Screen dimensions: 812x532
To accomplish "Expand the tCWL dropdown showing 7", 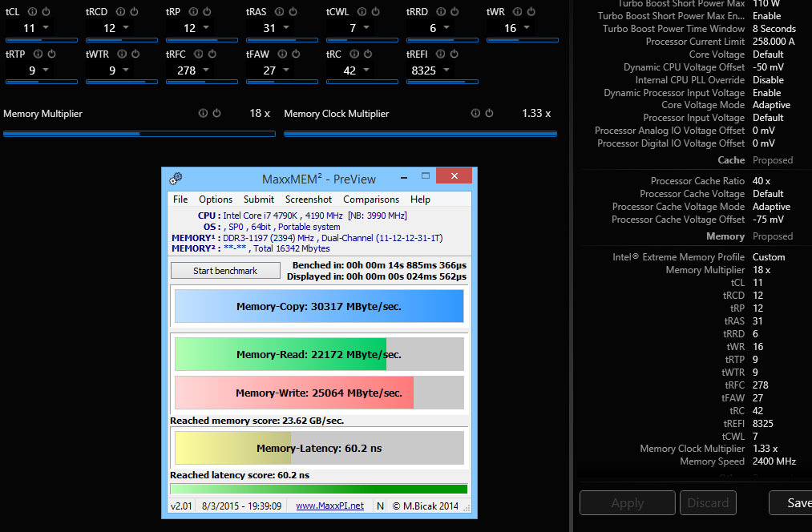I will (x=366, y=27).
